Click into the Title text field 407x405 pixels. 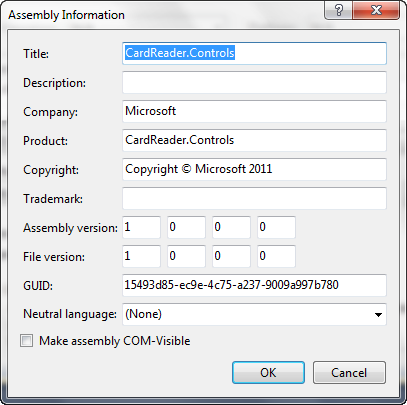[254, 53]
